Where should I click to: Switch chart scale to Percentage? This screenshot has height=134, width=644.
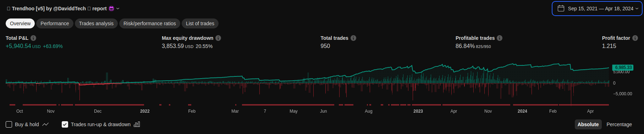click(619, 124)
